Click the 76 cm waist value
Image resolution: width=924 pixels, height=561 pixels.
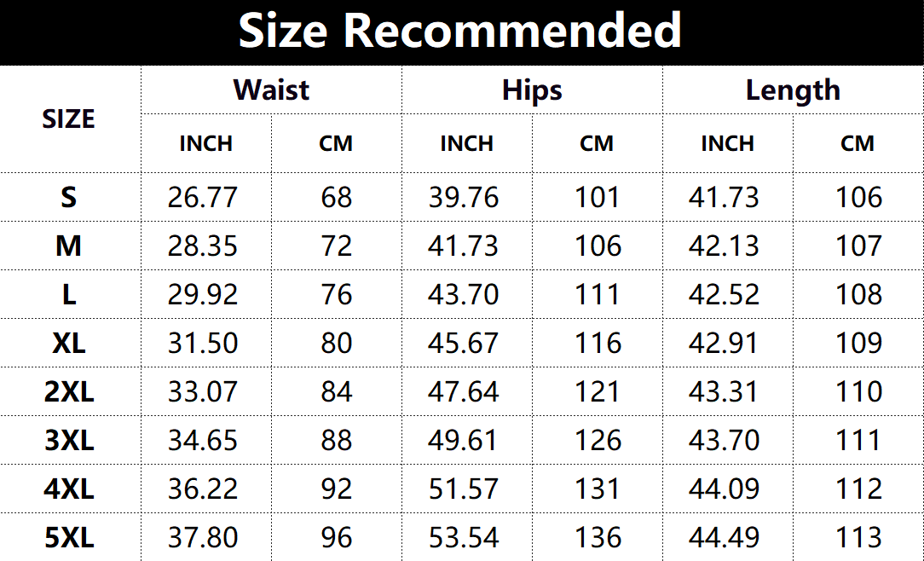click(x=337, y=295)
